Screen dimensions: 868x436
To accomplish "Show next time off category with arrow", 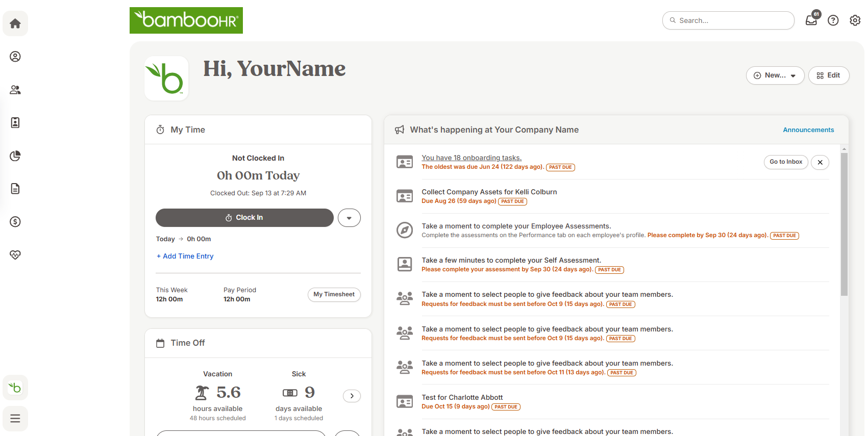I will pyautogui.click(x=352, y=396).
